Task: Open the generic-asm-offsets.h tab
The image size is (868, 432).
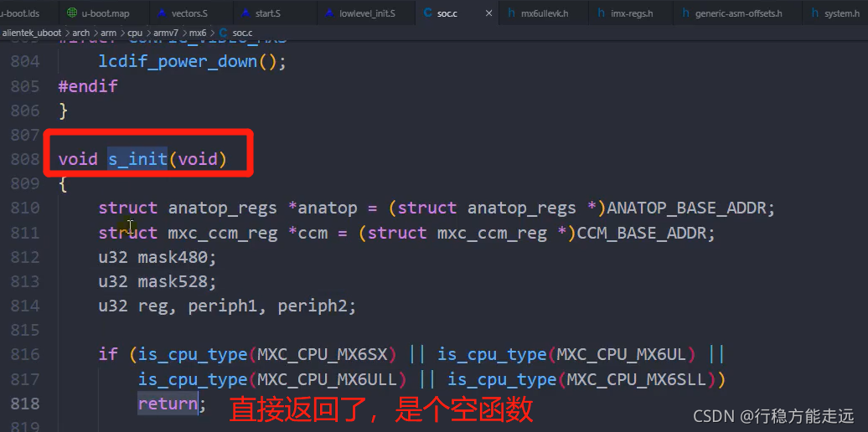Action: [738, 13]
